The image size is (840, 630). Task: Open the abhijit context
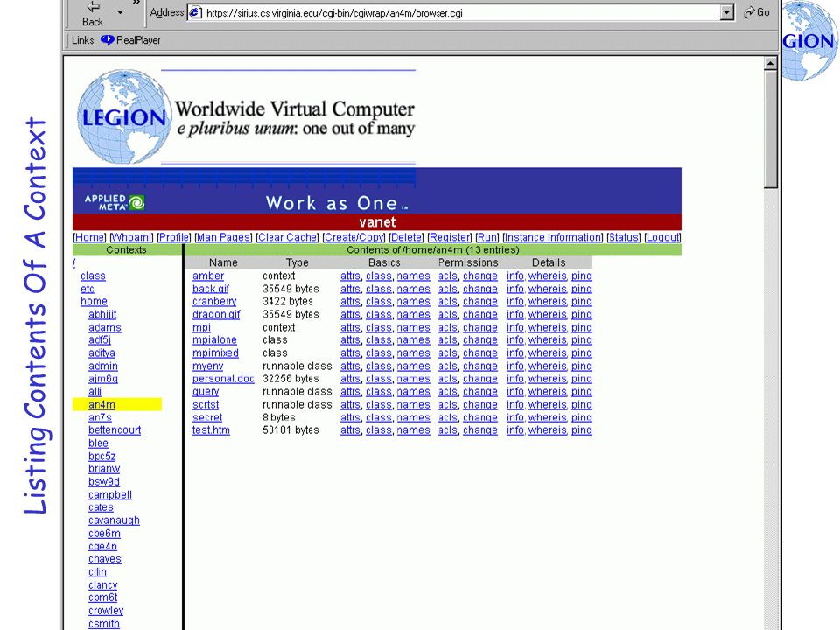pyautogui.click(x=102, y=314)
